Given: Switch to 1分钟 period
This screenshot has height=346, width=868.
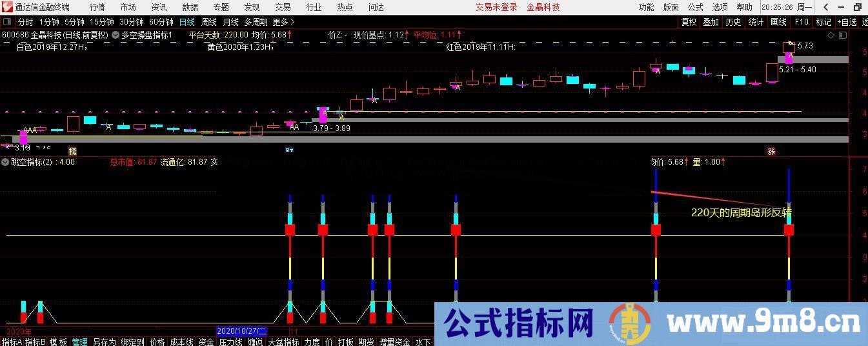Looking at the screenshot, I should pos(49,22).
